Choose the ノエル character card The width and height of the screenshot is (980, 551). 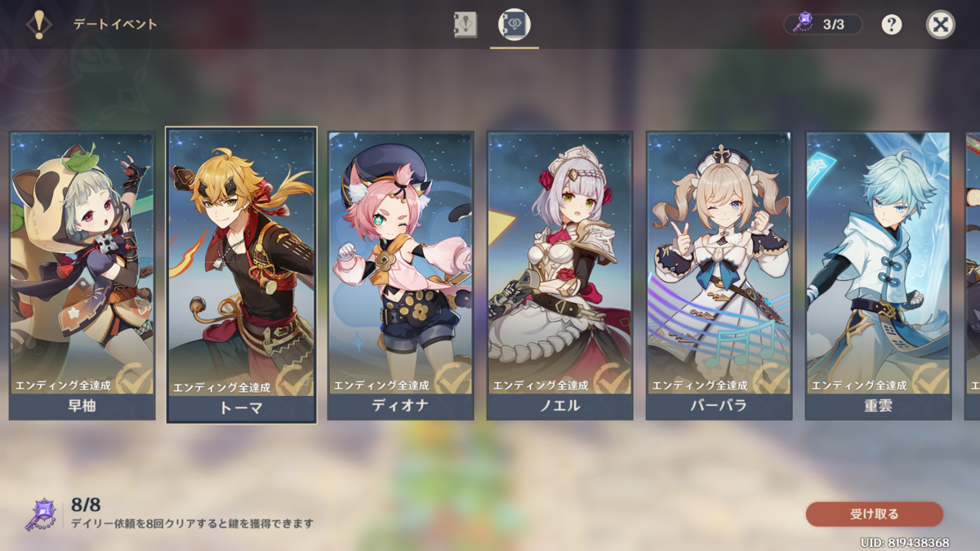[x=559, y=276]
